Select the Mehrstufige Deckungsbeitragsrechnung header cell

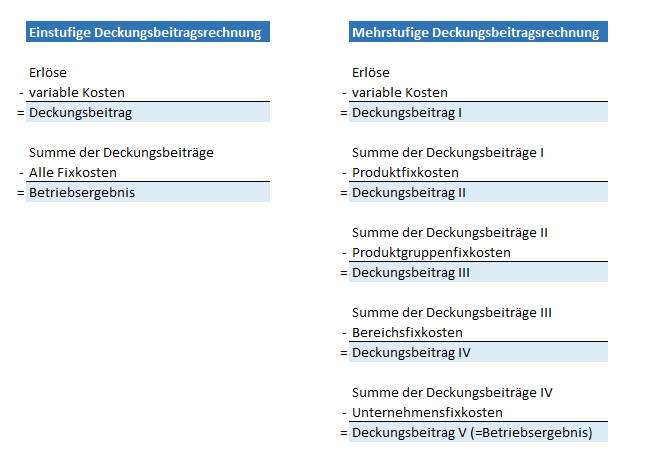point(476,32)
